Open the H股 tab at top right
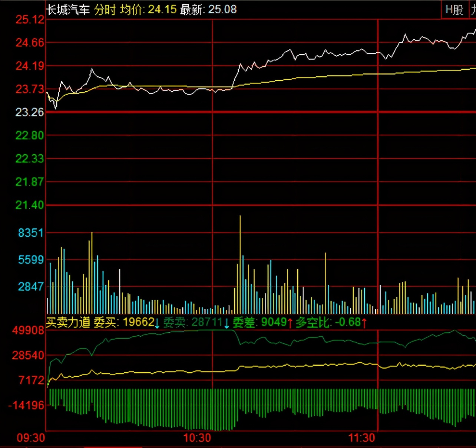Image resolution: width=476 pixels, height=448 pixels. point(454,9)
